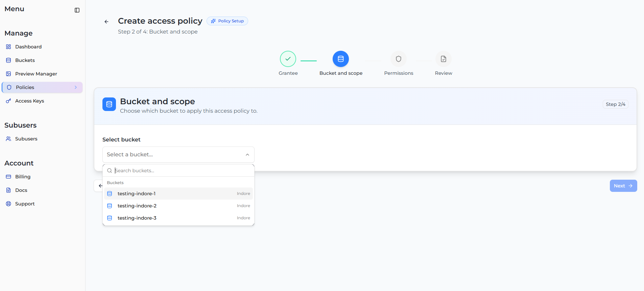Click the Select bucket field label
This screenshot has width=644, height=291.
121,139
